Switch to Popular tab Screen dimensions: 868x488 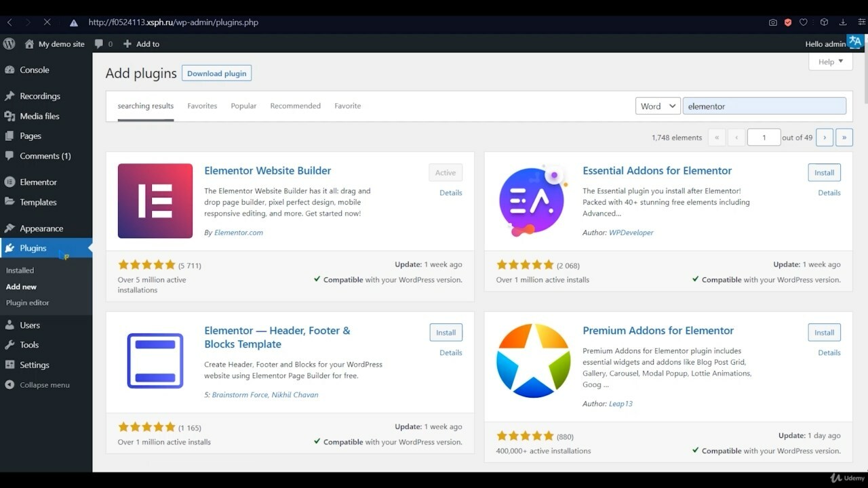(x=243, y=106)
